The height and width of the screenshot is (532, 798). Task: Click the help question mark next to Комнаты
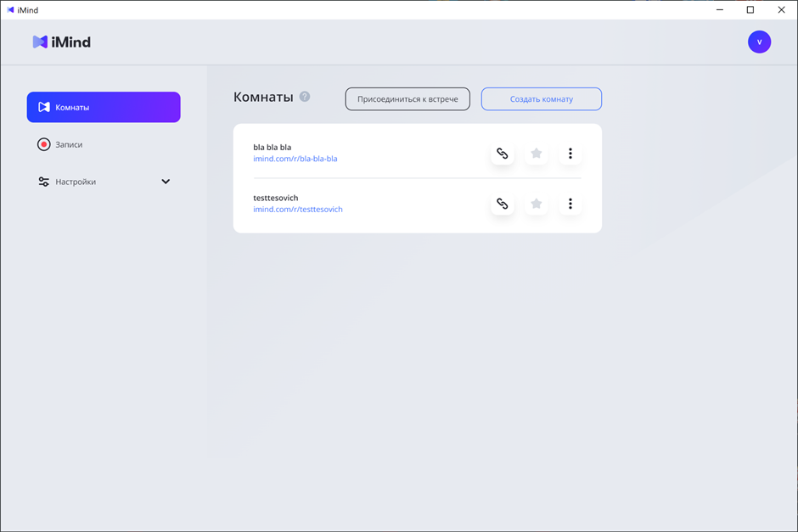tap(304, 97)
